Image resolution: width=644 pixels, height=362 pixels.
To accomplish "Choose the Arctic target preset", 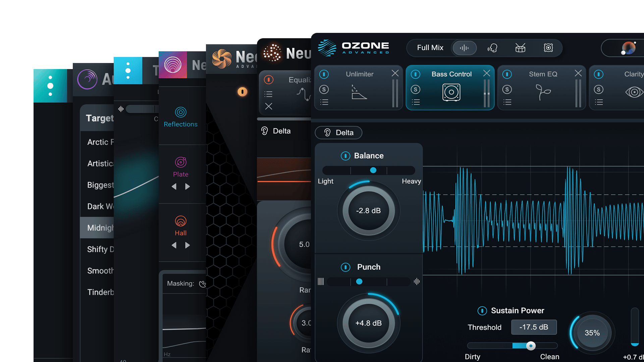I will (97, 142).
